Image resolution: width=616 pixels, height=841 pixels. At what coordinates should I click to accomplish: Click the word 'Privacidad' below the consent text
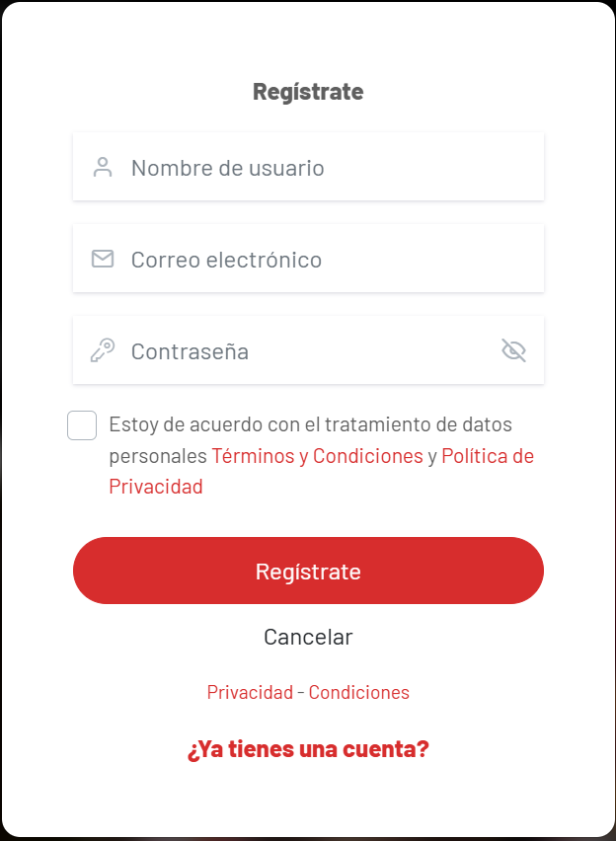tap(156, 487)
